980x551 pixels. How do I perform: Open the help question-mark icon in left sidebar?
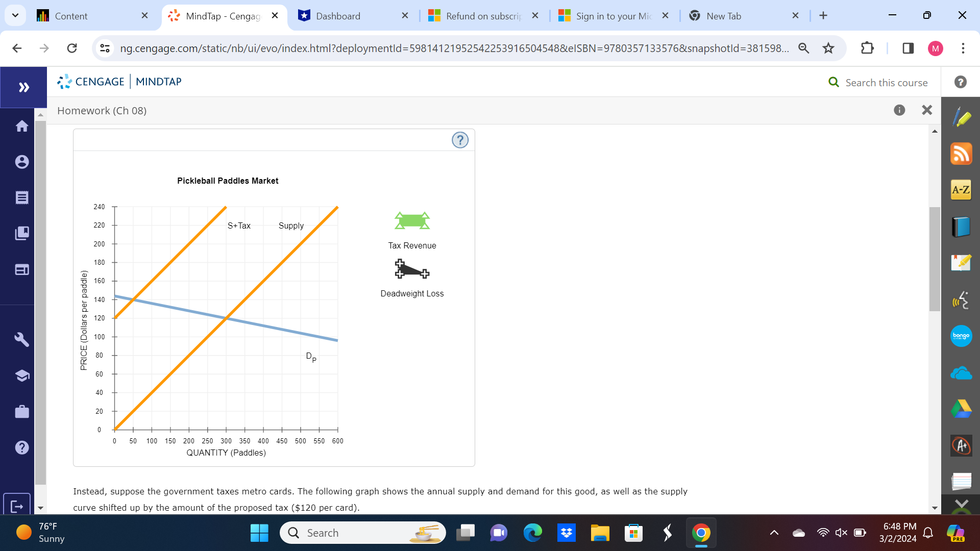click(22, 447)
